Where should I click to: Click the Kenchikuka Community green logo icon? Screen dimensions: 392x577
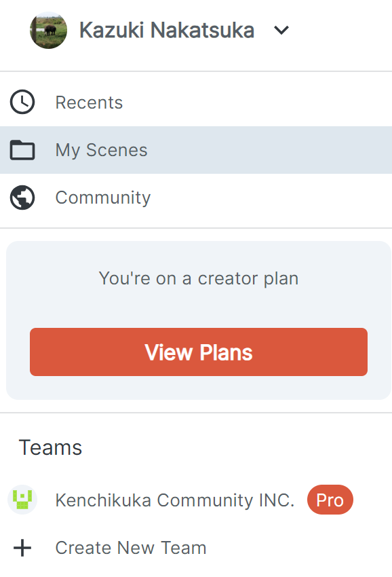[x=22, y=500]
